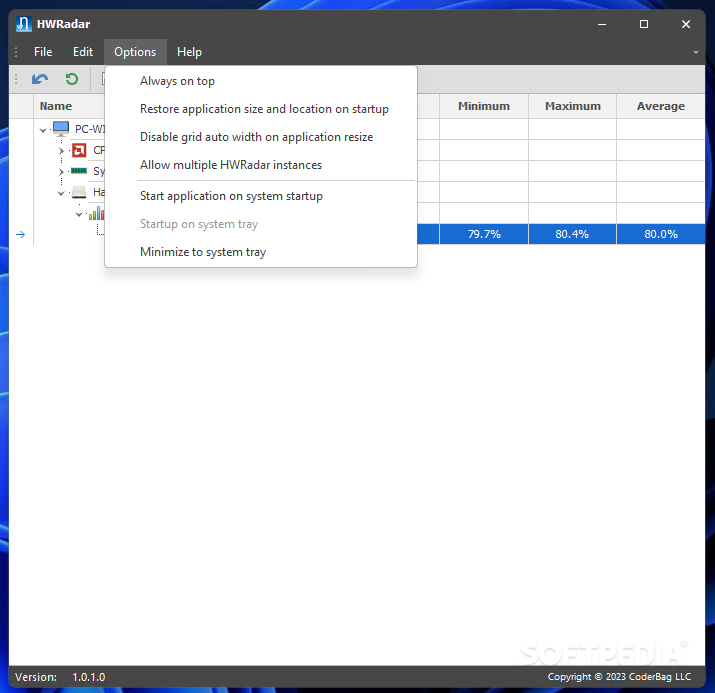The height and width of the screenshot is (693, 715).
Task: Select the PC computer monitor icon
Action: point(61,129)
